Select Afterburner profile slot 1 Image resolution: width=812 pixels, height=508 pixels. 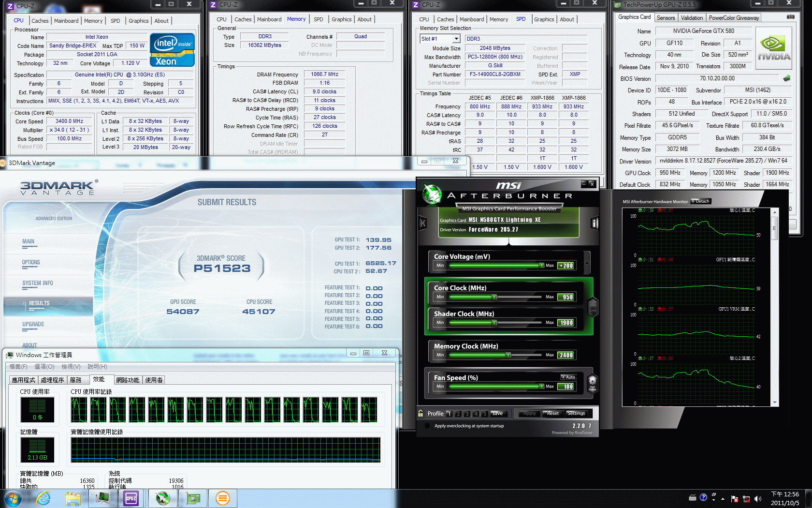tap(449, 414)
